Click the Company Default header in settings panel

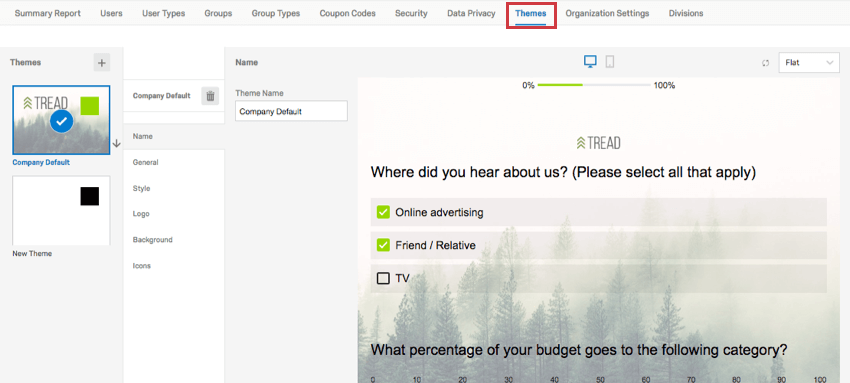point(162,96)
